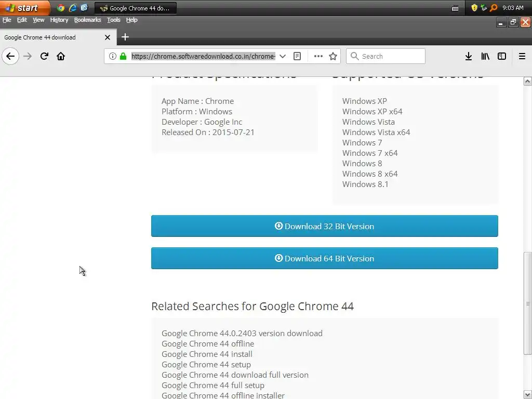The image size is (532, 399).
Task: Click Download 32 Bit Version button
Action: pos(324,226)
